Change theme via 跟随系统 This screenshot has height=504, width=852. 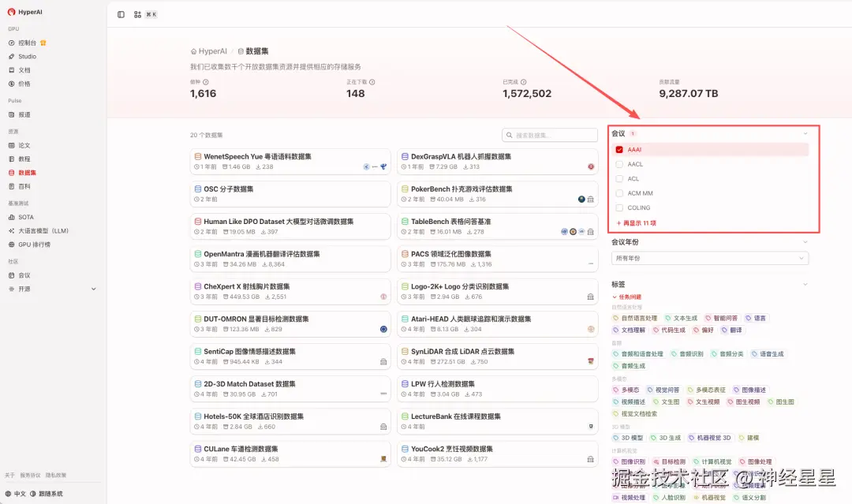(47, 494)
